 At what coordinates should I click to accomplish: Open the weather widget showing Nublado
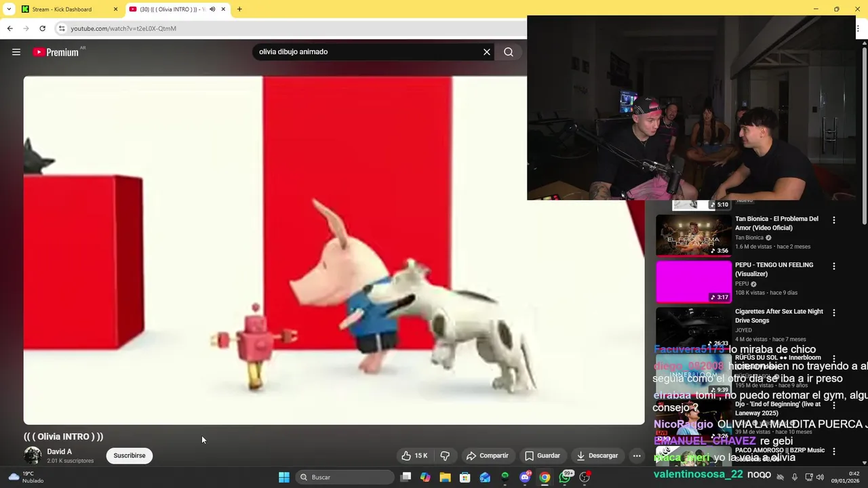27,477
